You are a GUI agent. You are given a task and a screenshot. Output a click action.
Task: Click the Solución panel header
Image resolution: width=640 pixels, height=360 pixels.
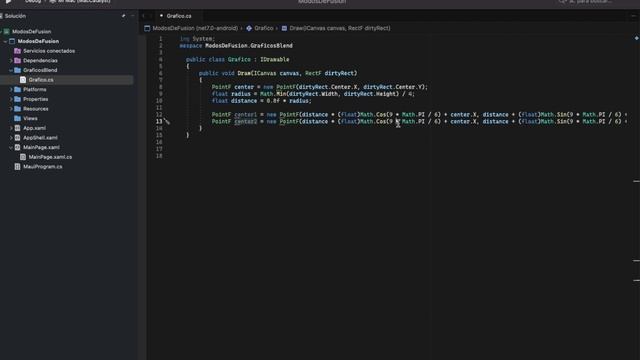tap(15, 16)
